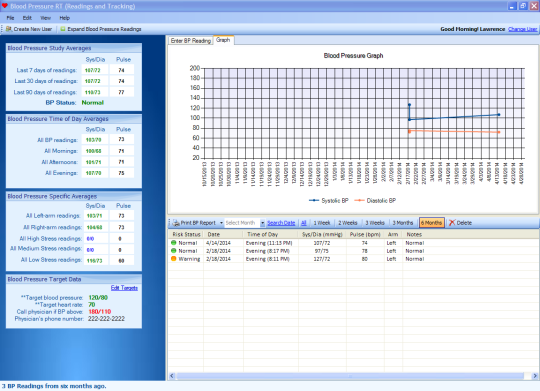
Task: Click the Last 7 days of readings label
Action: (x=46, y=70)
